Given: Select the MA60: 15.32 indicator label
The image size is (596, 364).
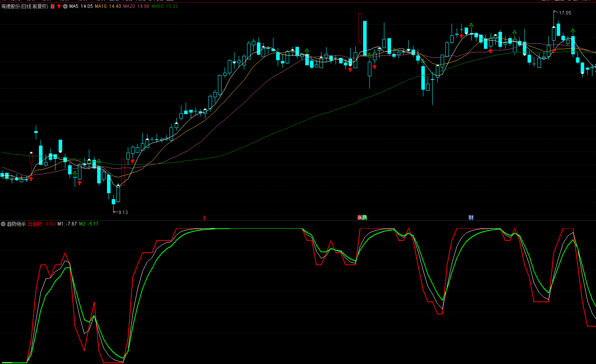Looking at the screenshot, I should [x=165, y=6].
